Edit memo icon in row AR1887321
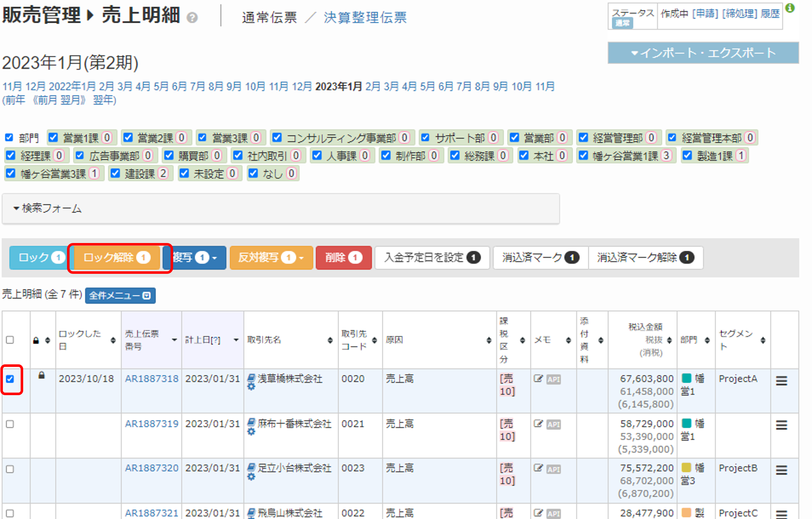This screenshot has width=812, height=519. pos(538,513)
